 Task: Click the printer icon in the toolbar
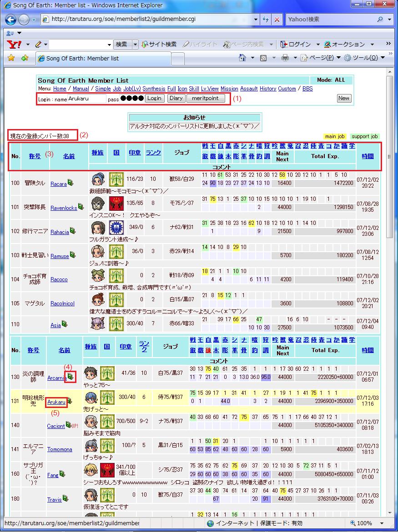[x=285, y=58]
